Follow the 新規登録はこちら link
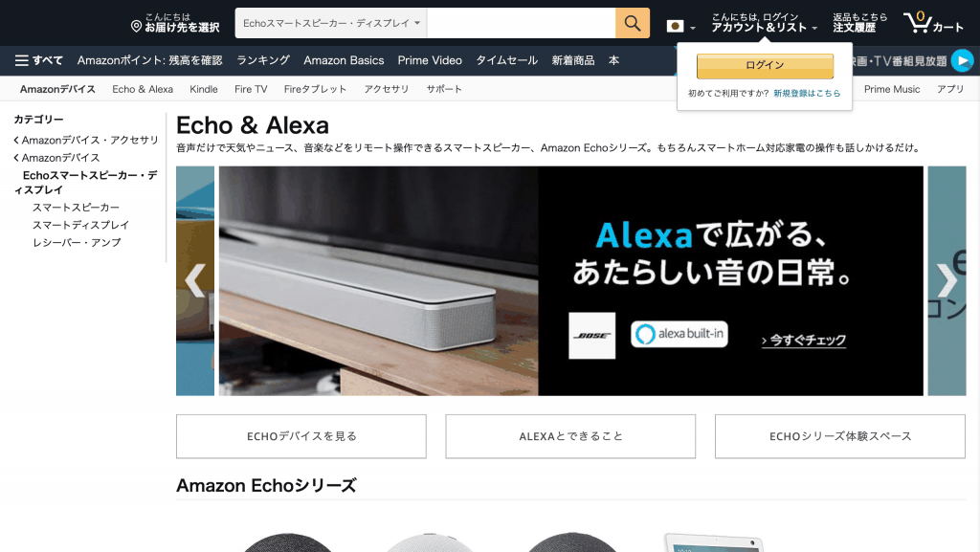The height and width of the screenshot is (552, 980). [807, 93]
